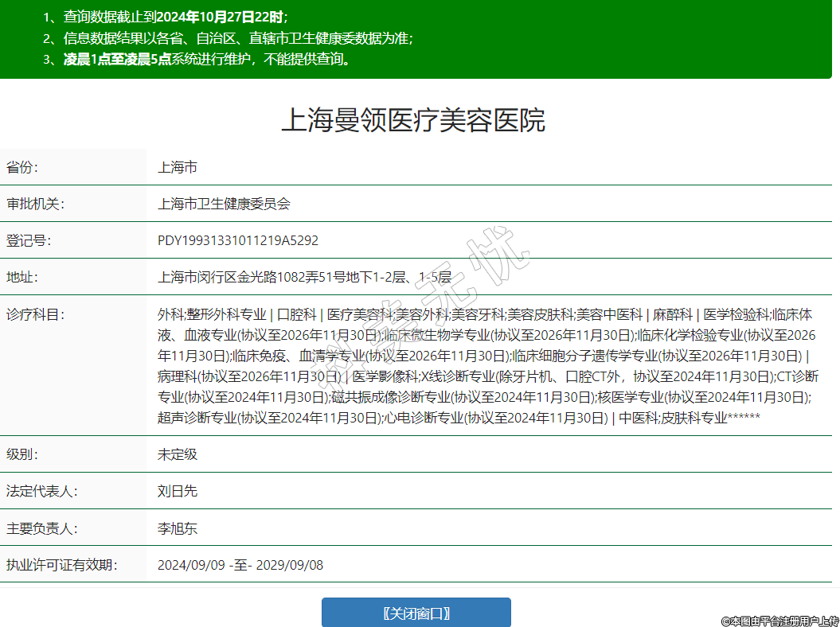The image size is (840, 627).
Task: Select the 主要负责人 row label
Action: (41, 528)
